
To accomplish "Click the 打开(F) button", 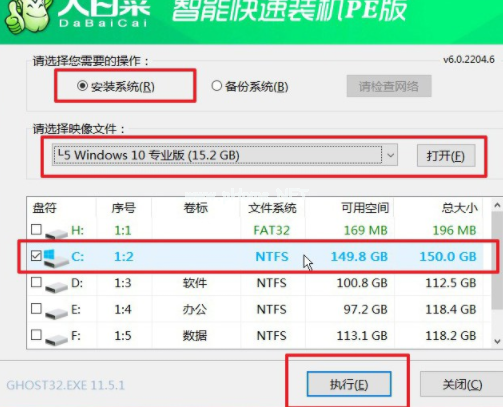I will 446,155.
